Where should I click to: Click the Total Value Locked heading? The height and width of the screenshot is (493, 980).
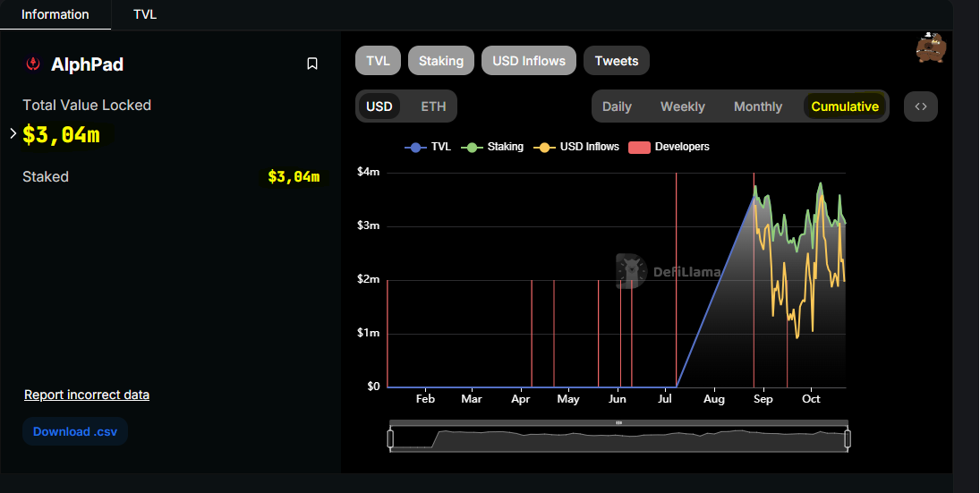click(x=87, y=105)
